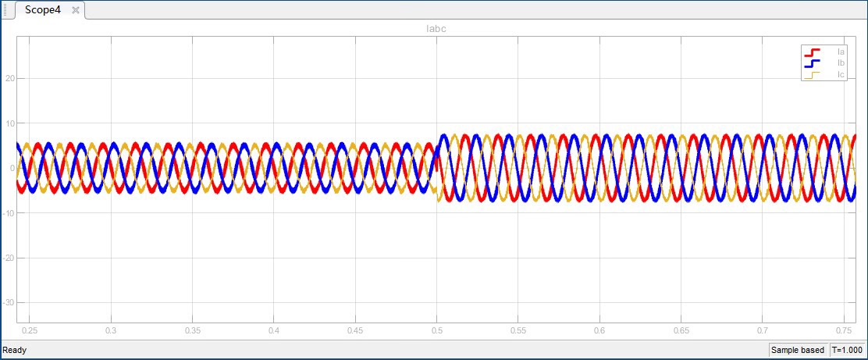Click the yellow Ic legend line marker
Image resolution: width=868 pixels, height=360 pixels.
812,75
